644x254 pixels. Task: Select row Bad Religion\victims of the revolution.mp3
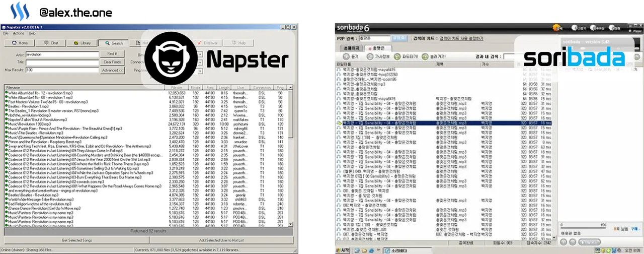(x=146, y=203)
